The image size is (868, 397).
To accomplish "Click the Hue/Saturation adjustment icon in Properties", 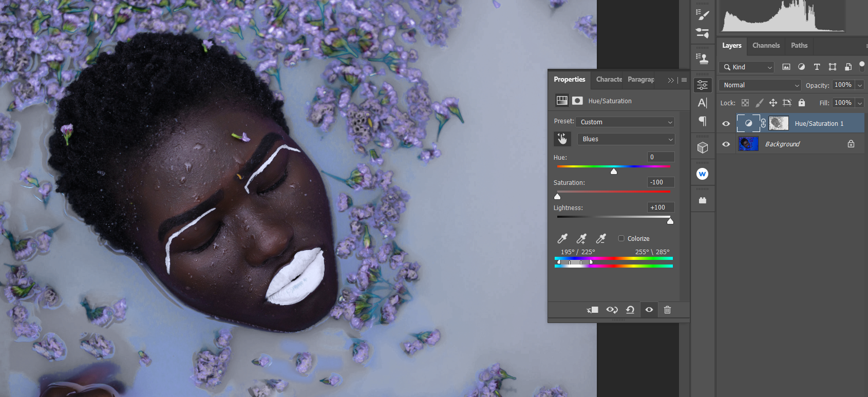I will pyautogui.click(x=562, y=101).
